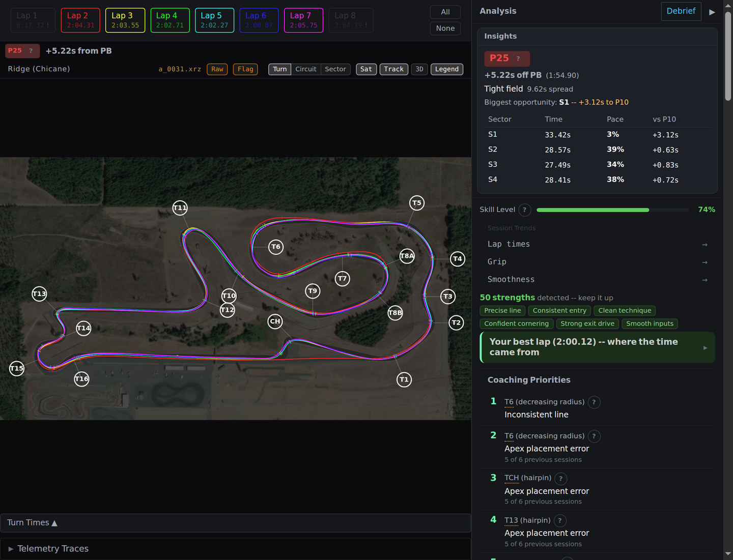Viewport: 733px width, 560px height.
Task: Toggle the 3D view mode
Action: [x=419, y=69]
